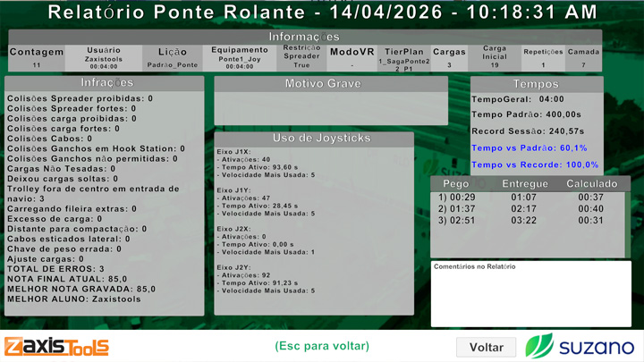Click the Equipamento cell Ponte1_Joy
Screen dimensions: 644x362
click(240, 58)
